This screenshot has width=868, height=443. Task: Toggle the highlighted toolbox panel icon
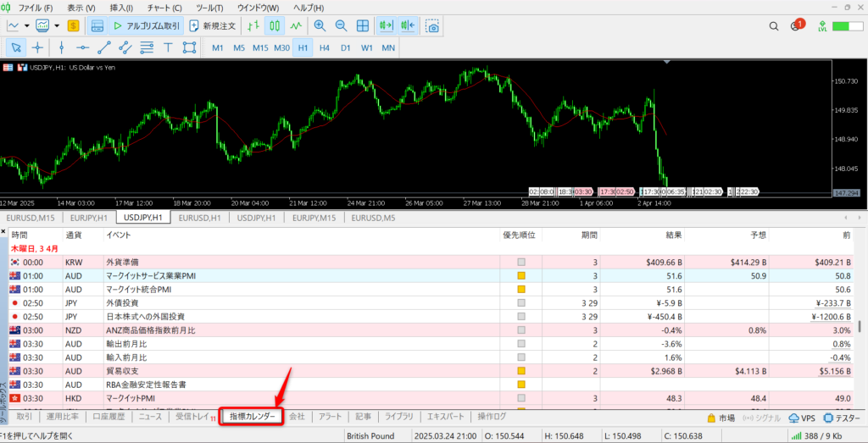(97, 25)
